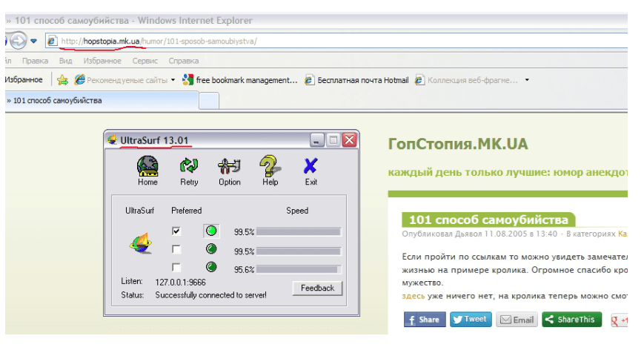Click the Tweet share button
644x356 pixels.
point(470,320)
